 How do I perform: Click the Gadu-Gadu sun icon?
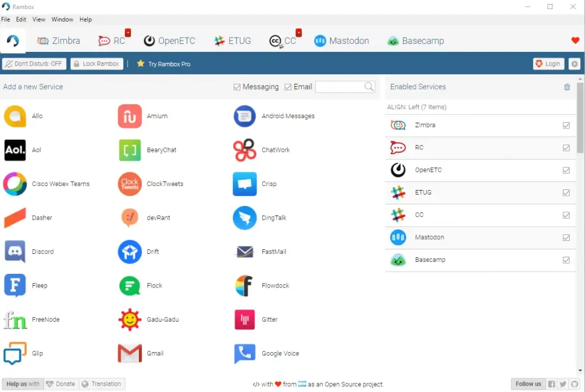tap(130, 320)
